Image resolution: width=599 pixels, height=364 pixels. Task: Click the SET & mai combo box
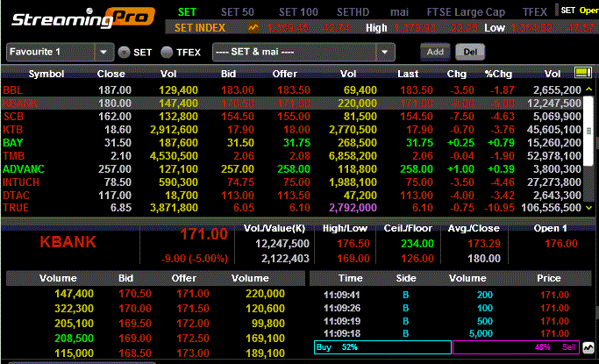point(303,52)
